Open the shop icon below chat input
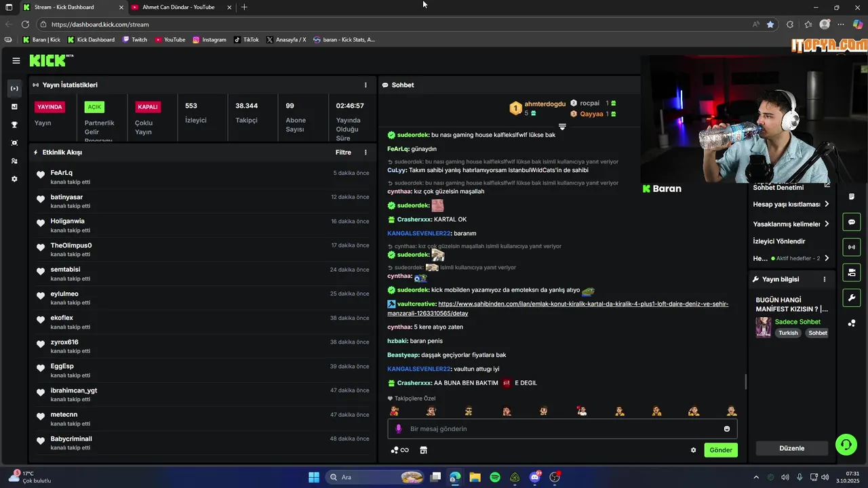The image size is (868, 488). (x=423, y=450)
